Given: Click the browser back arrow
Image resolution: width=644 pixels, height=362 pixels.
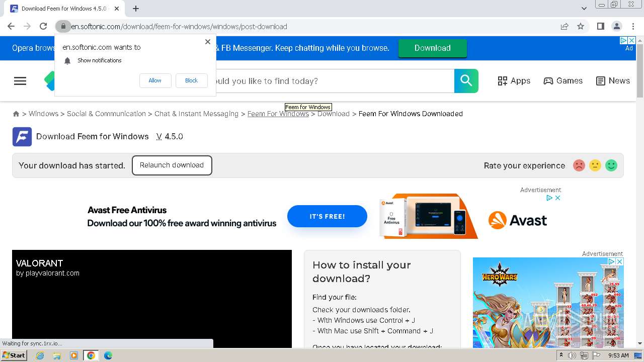Looking at the screenshot, I should (11, 26).
